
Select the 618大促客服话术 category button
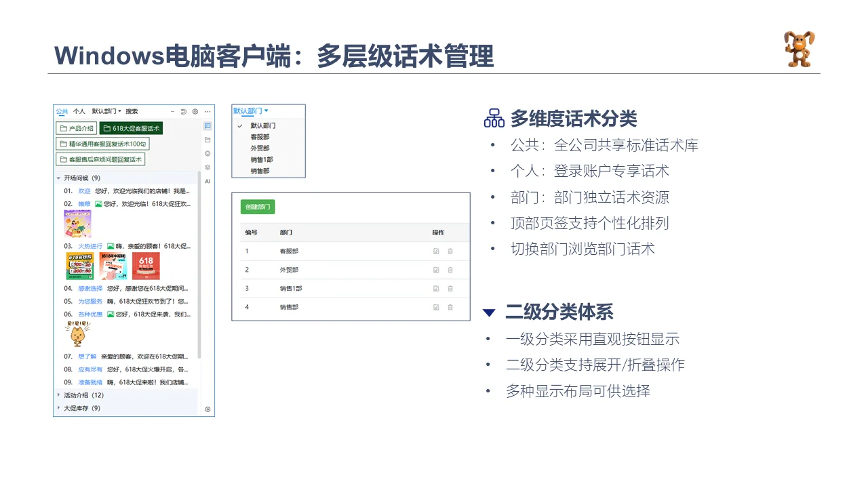coord(131,128)
